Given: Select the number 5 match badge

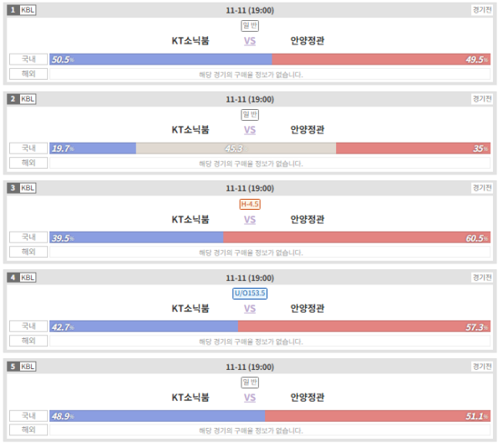Looking at the screenshot, I should point(13,367).
